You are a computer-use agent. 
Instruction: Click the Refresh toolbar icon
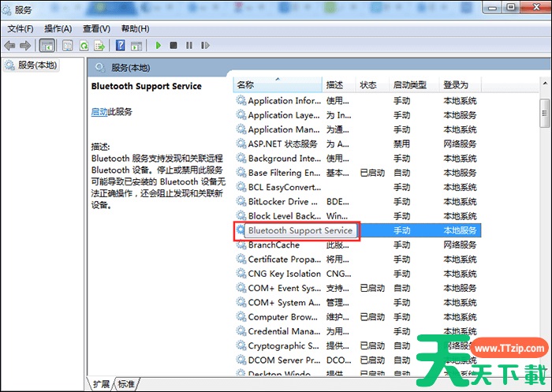84,46
